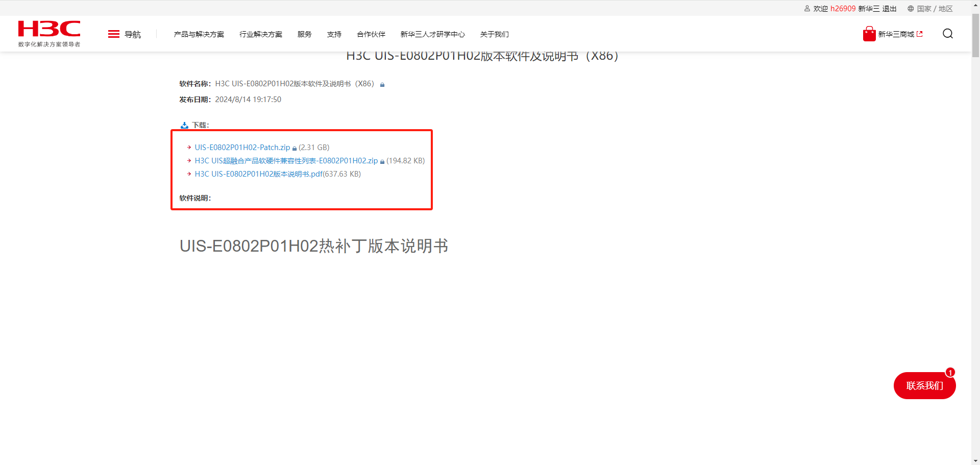980x465 pixels.
Task: Open the hamburger navigation menu icon
Action: click(114, 34)
